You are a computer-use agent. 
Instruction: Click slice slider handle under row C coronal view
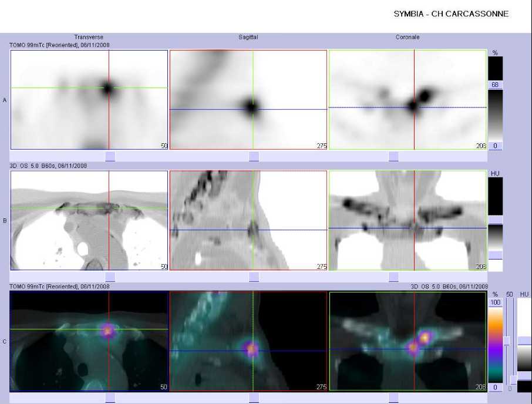click(x=393, y=398)
